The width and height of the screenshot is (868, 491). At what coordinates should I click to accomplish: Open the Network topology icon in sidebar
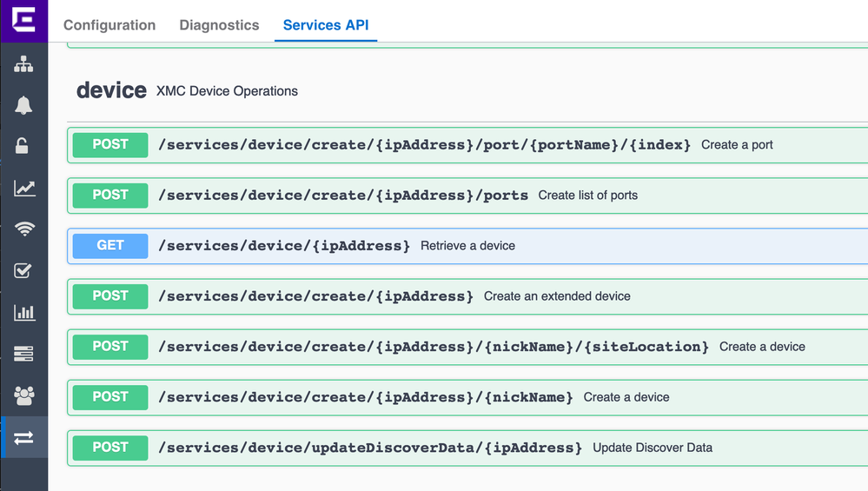pos(23,64)
